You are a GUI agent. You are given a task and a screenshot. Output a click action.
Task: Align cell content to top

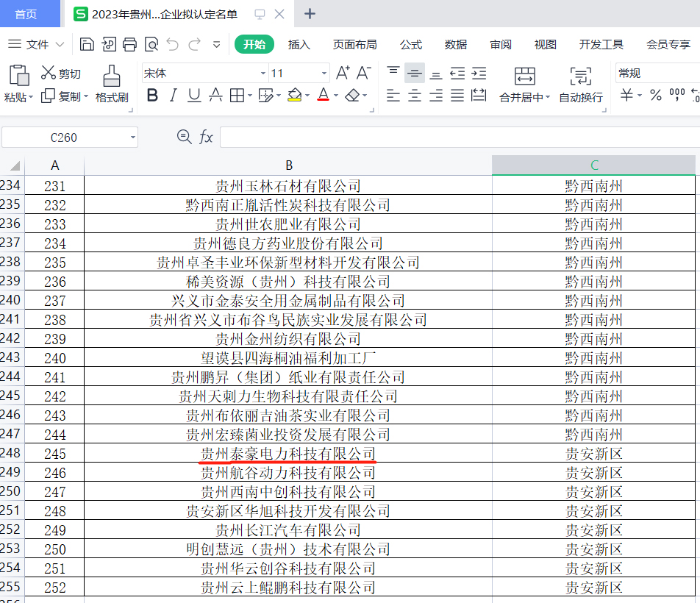pyautogui.click(x=393, y=73)
